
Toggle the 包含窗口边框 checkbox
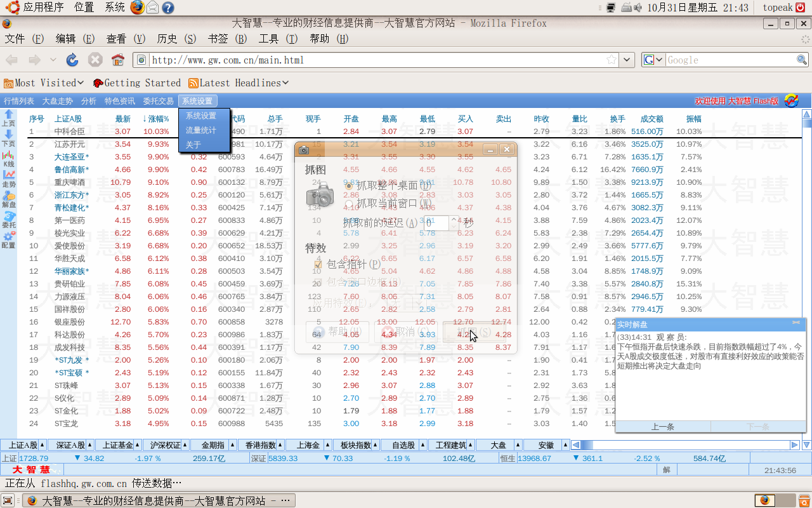(x=318, y=281)
